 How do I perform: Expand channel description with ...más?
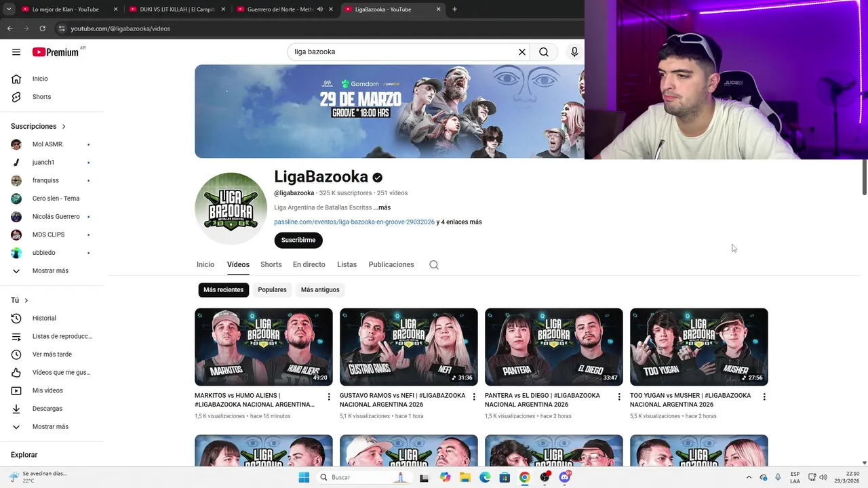click(382, 207)
